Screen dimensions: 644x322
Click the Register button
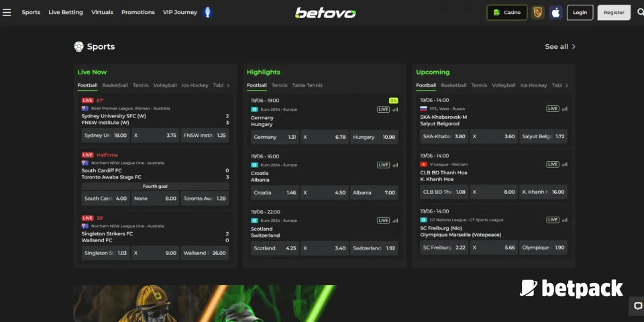613,12
